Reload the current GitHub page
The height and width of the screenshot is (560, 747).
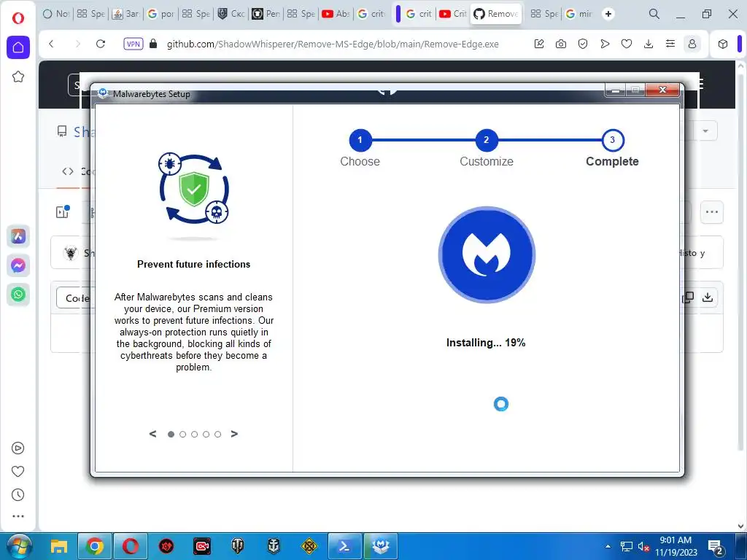[101, 44]
